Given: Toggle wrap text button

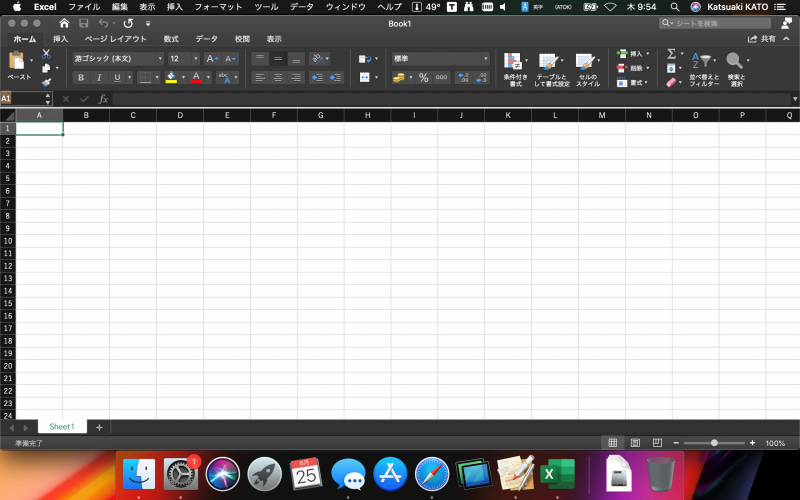Looking at the screenshot, I should coord(364,59).
